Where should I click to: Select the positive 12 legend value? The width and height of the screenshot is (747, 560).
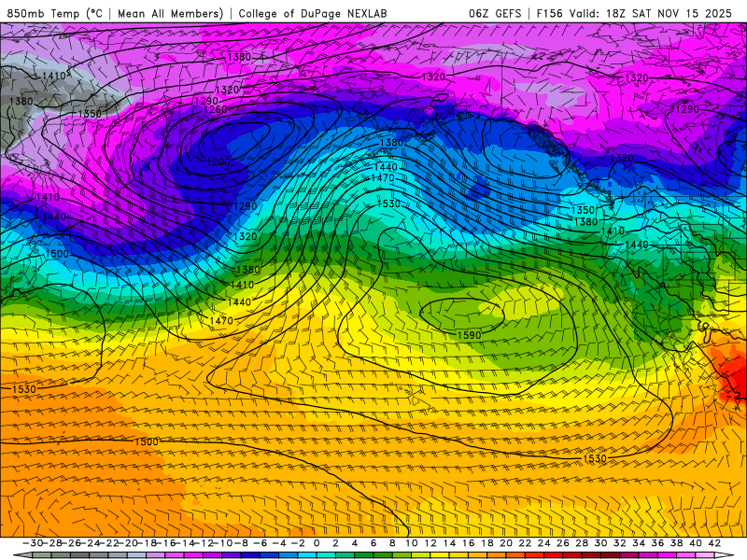(x=430, y=543)
